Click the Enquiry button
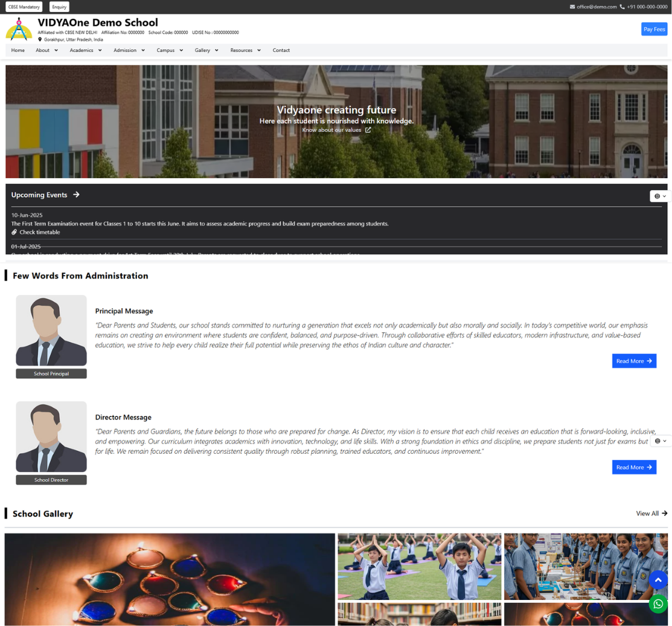Image resolution: width=672 pixels, height=626 pixels. [59, 7]
